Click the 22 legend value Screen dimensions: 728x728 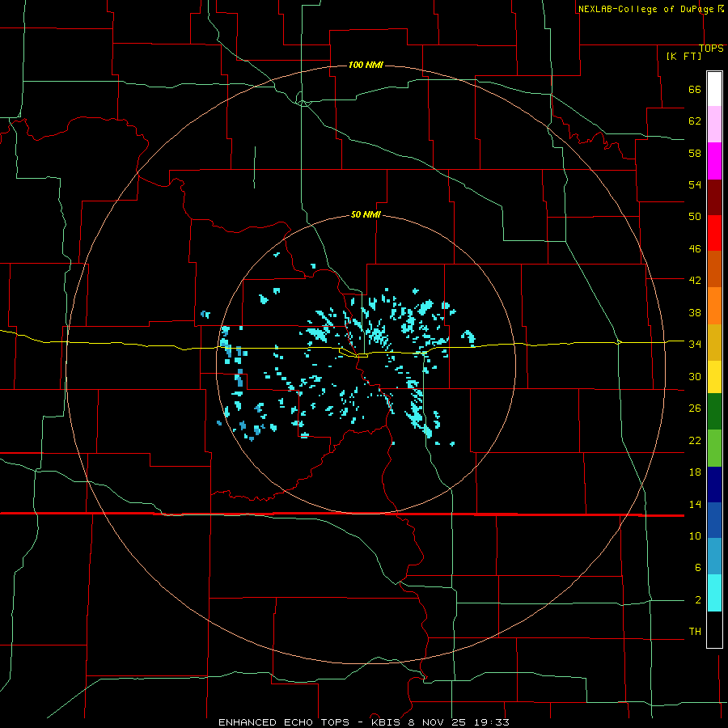(x=695, y=440)
